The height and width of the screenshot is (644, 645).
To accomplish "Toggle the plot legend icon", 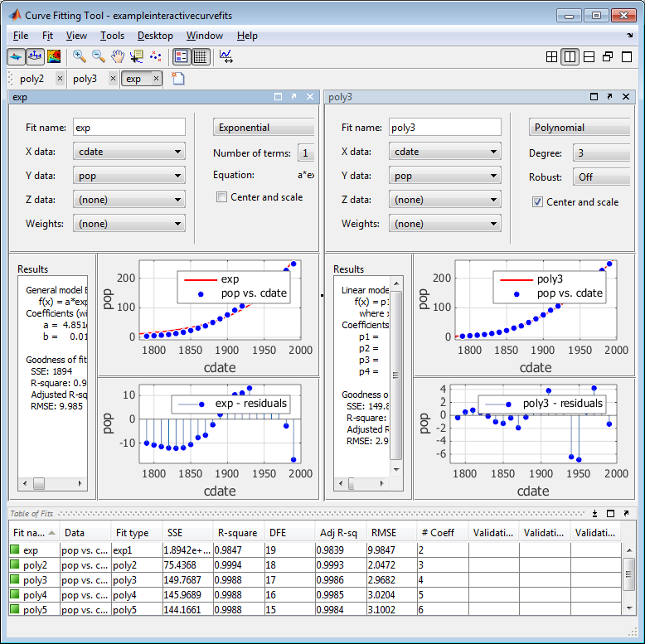I will pyautogui.click(x=181, y=56).
